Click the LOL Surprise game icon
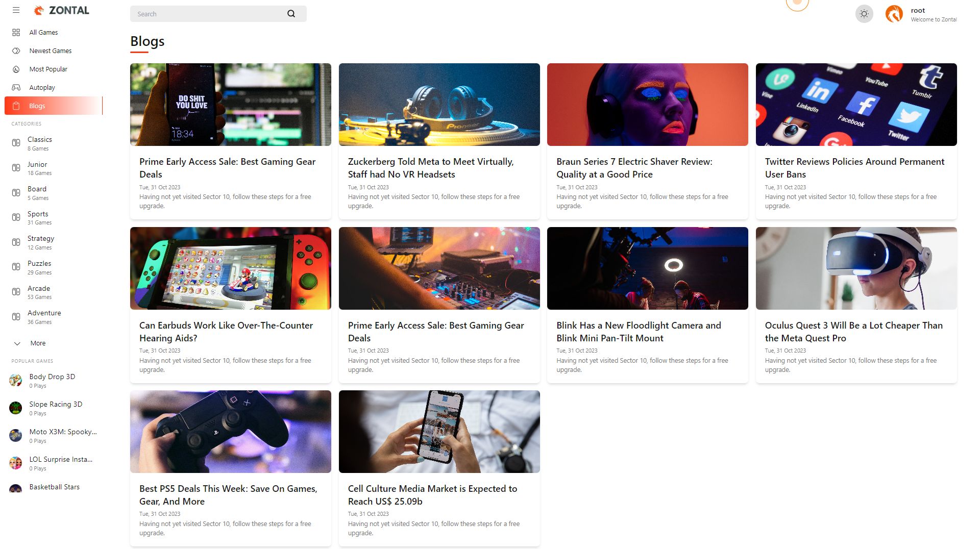This screenshot has height=549, width=980. pyautogui.click(x=16, y=463)
